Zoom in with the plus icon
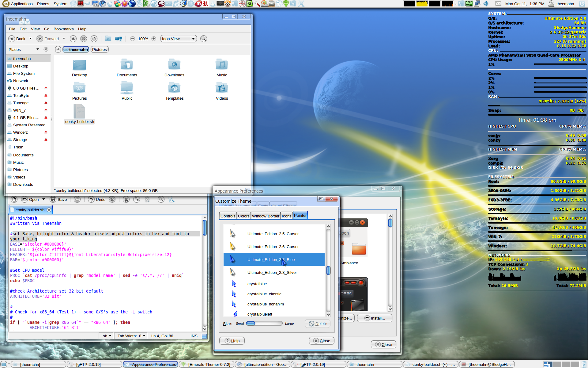588x368 pixels. pyautogui.click(x=154, y=39)
